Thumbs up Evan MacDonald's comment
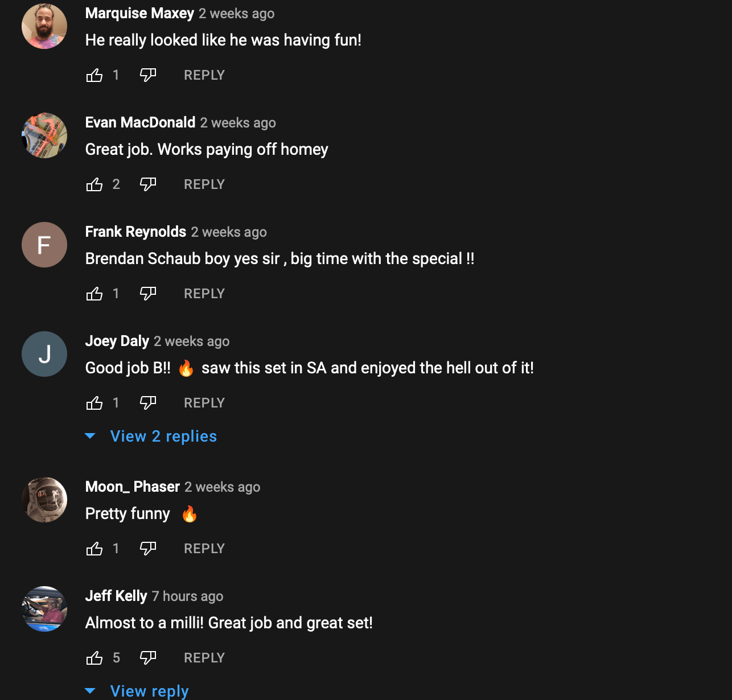The image size is (732, 700). pyautogui.click(x=94, y=184)
